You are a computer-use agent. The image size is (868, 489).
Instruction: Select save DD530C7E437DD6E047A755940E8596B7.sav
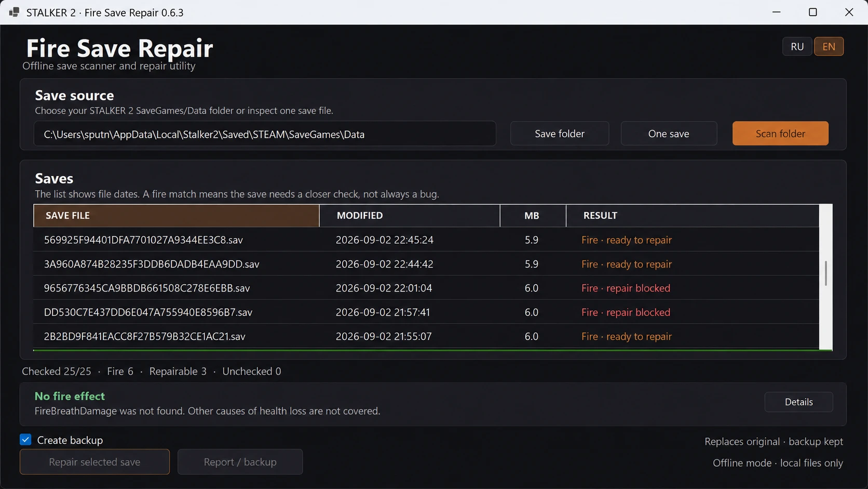click(x=426, y=312)
